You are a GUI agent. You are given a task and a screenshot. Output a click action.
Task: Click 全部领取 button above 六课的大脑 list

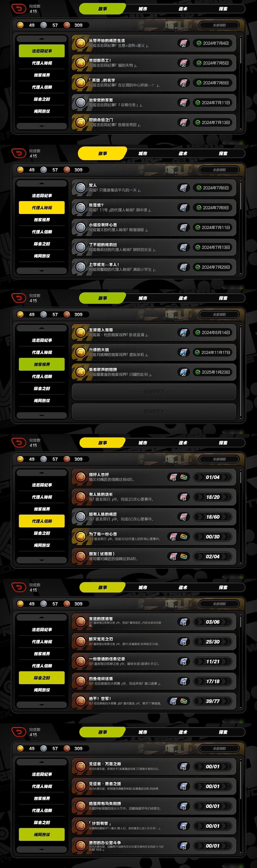pyautogui.click(x=219, y=314)
